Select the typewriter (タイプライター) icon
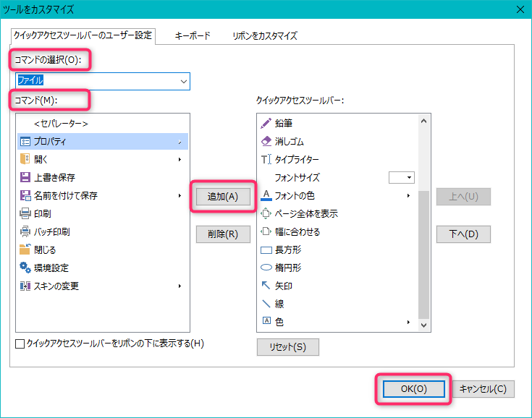The height and width of the screenshot is (418, 532). 266,159
